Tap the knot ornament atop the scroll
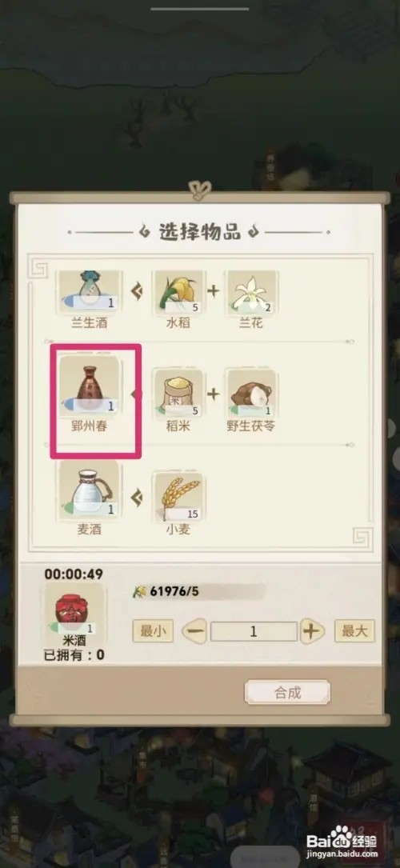This screenshot has height=868, width=400. (200, 190)
